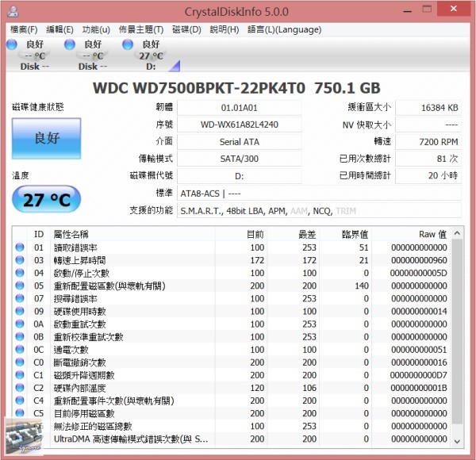Select the second Disk -- entry in disk bar

[92, 56]
